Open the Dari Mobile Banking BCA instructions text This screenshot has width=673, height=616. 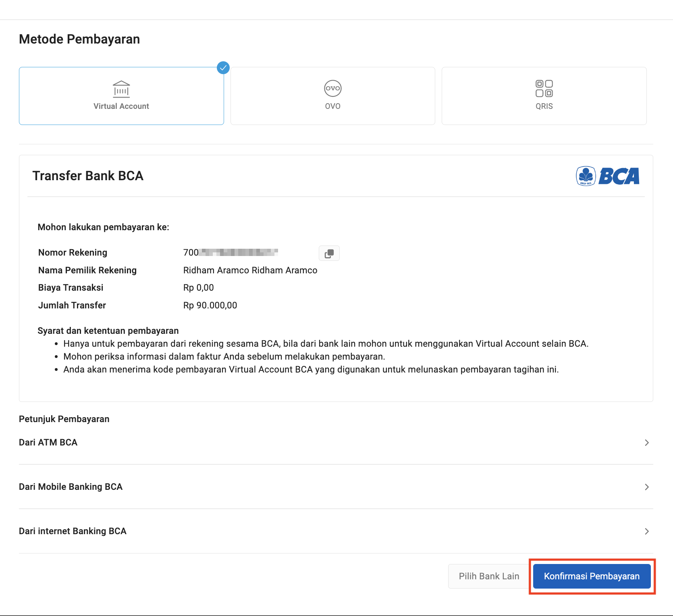pyautogui.click(x=71, y=487)
